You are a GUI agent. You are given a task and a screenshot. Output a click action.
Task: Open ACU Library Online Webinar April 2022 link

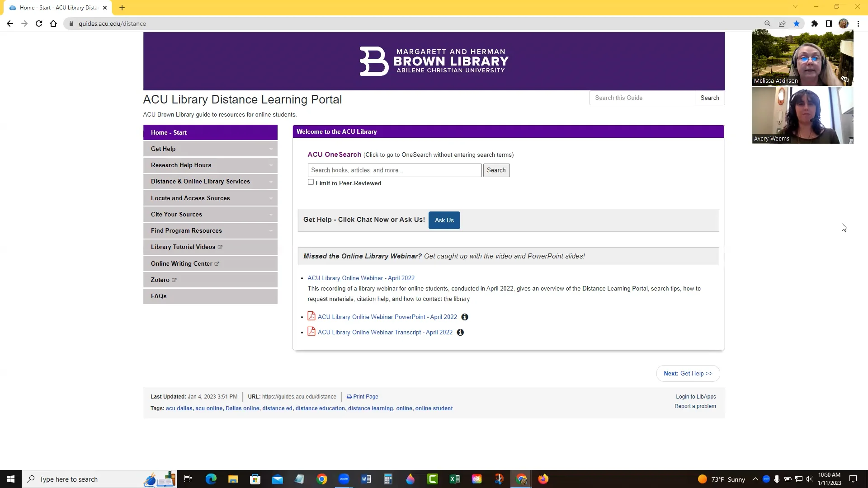pyautogui.click(x=361, y=278)
